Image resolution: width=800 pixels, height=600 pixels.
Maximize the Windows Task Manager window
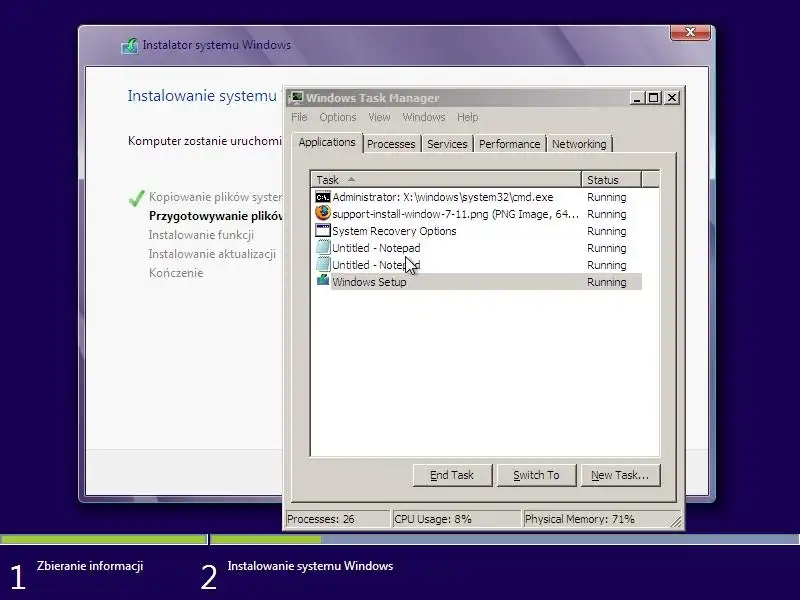[654, 97]
